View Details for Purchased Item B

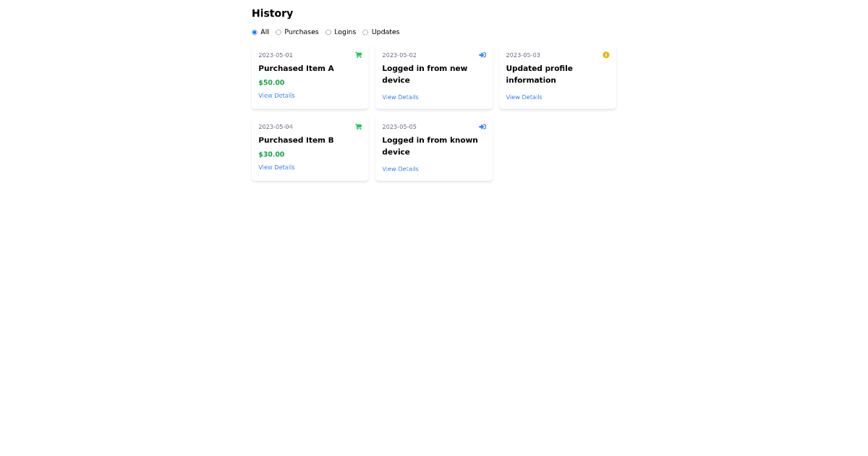276,167
